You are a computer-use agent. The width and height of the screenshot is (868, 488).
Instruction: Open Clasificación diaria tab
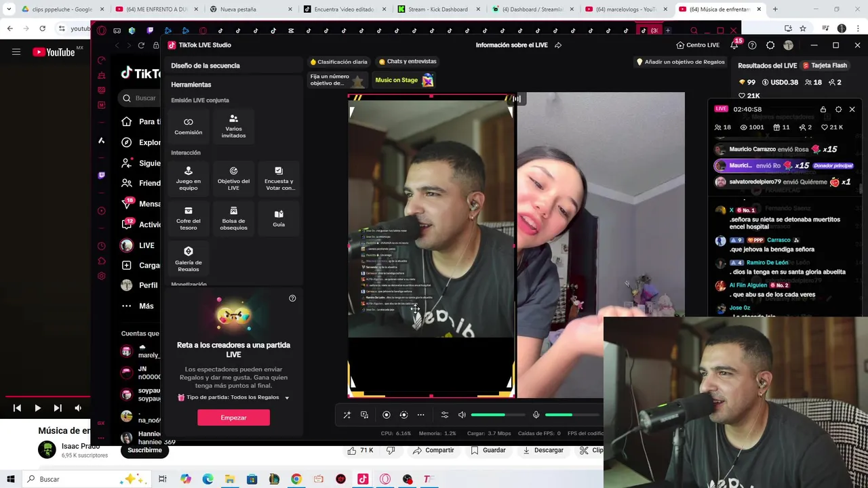click(338, 62)
